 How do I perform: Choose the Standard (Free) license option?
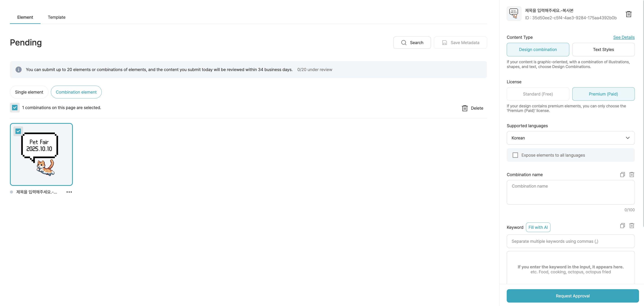[537, 94]
